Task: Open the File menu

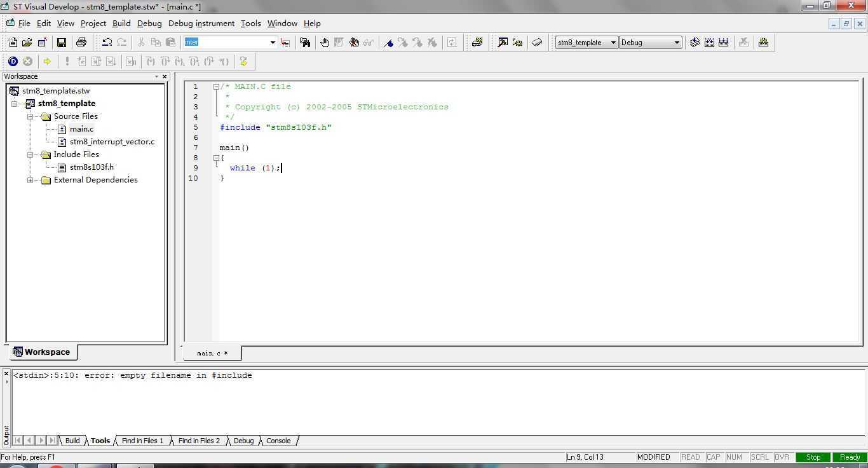Action: [24, 24]
